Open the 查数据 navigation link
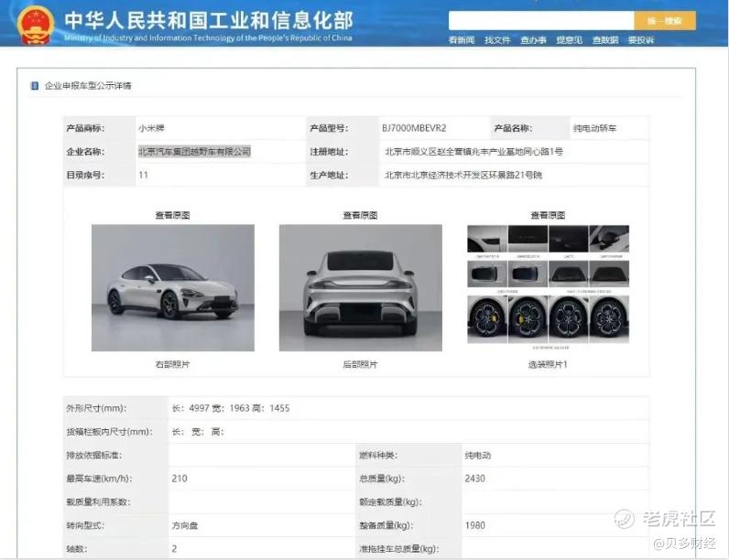This screenshot has width=729, height=560. (605, 40)
